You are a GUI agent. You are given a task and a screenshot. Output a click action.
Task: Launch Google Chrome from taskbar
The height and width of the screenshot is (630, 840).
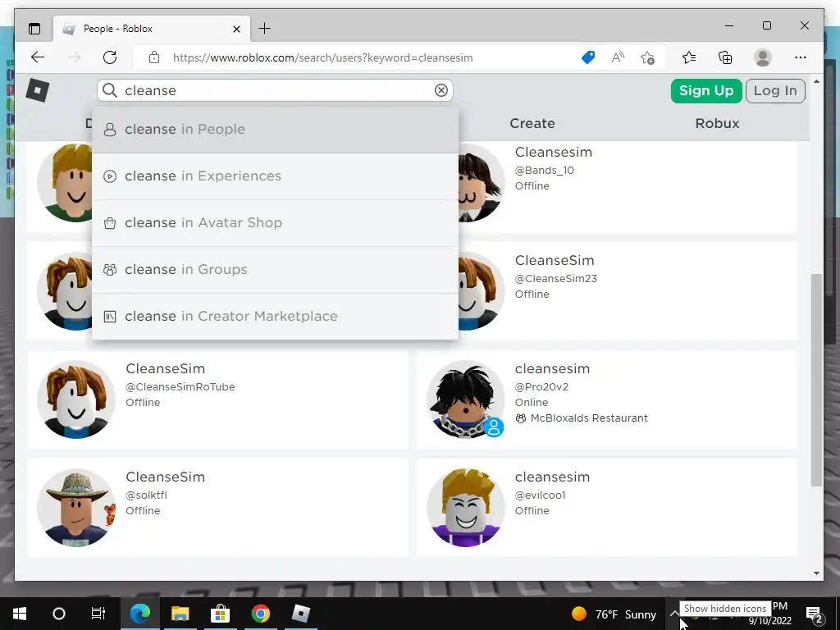click(260, 614)
